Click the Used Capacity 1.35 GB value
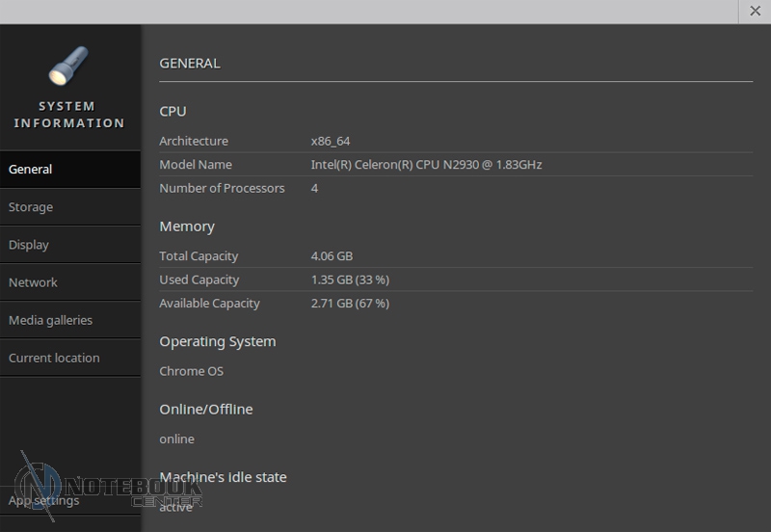The width and height of the screenshot is (771, 532). (350, 279)
